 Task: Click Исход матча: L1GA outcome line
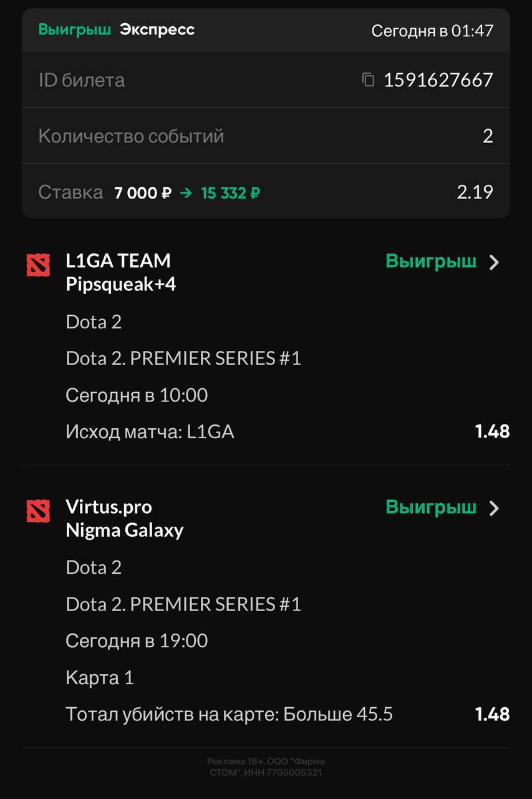point(150,432)
